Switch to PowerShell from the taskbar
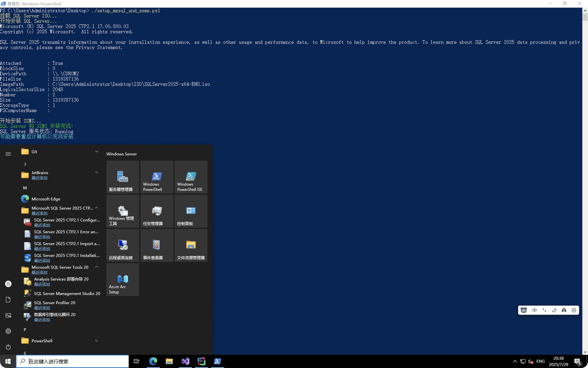 coord(217,361)
